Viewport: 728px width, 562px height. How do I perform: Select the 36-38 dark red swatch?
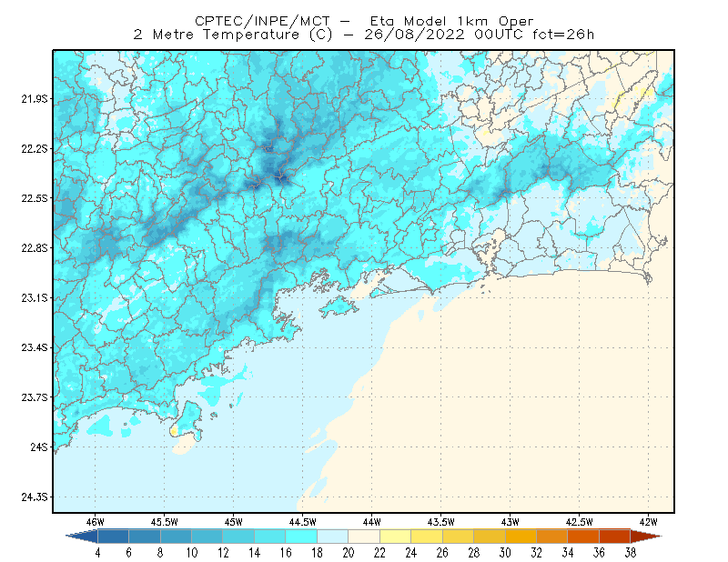pyautogui.click(x=614, y=537)
